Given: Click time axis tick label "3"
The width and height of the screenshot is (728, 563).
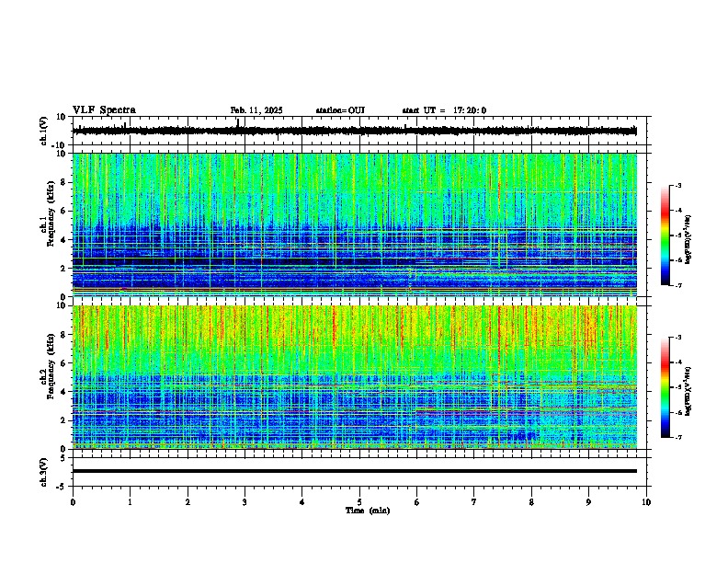Looking at the screenshot, I should 245,502.
